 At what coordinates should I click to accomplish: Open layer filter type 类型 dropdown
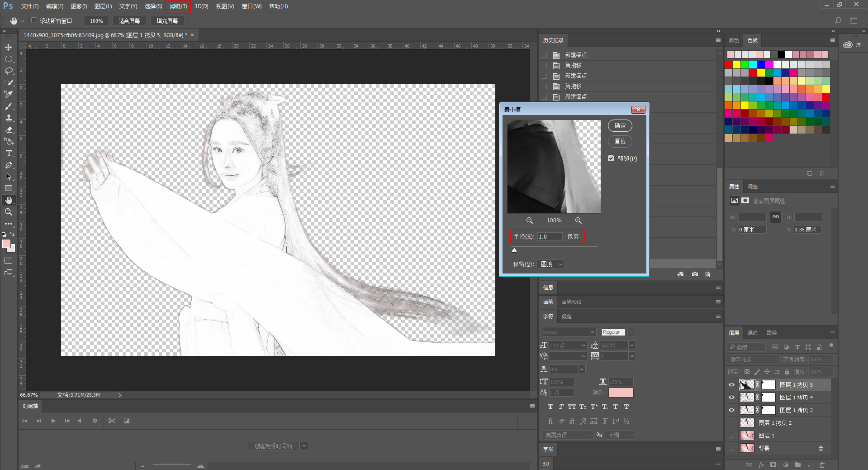(x=746, y=347)
